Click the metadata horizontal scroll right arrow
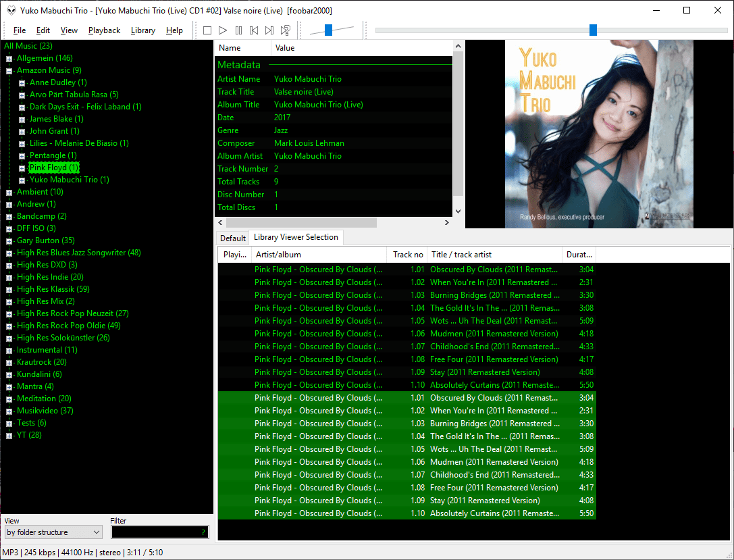This screenshot has height=560, width=734. click(x=446, y=222)
